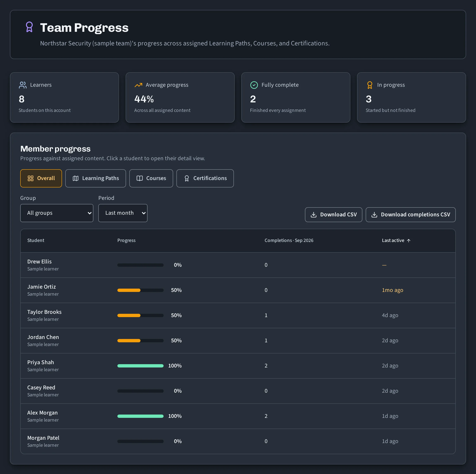This screenshot has height=474, width=476.
Task: Click the ribbon icon on Certifications
Action: point(187,178)
